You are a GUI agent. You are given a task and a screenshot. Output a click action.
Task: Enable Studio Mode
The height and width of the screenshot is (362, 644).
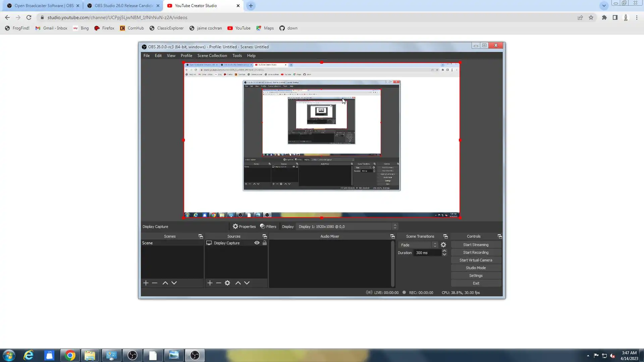pos(476,268)
